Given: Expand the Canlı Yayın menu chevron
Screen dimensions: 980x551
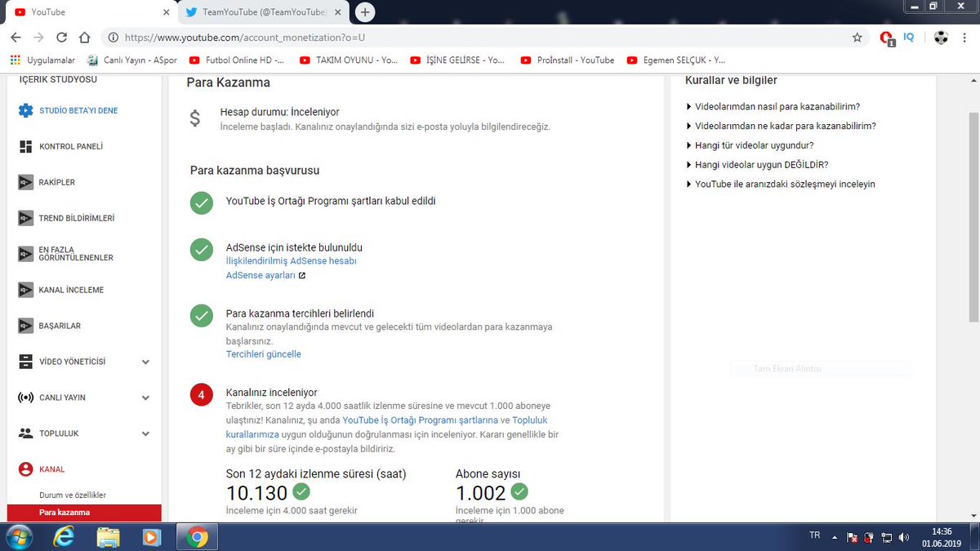Looking at the screenshot, I should coord(145,398).
